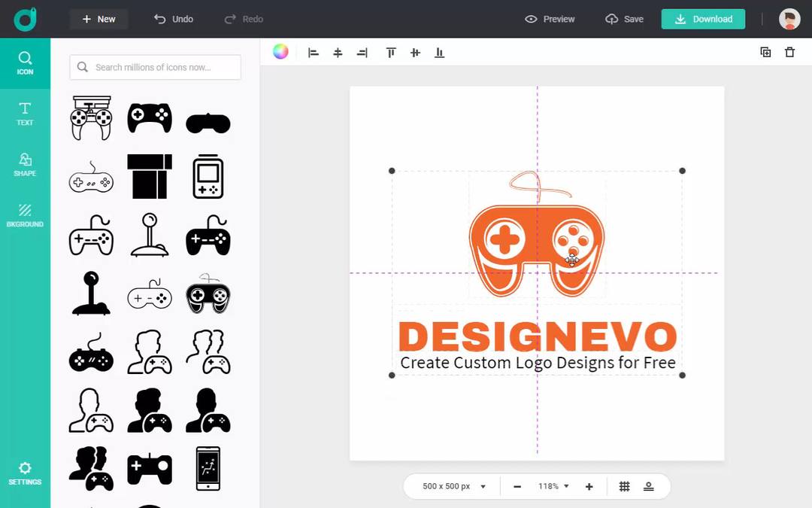Align selection to the right edge
The height and width of the screenshot is (508, 812).
coord(362,53)
